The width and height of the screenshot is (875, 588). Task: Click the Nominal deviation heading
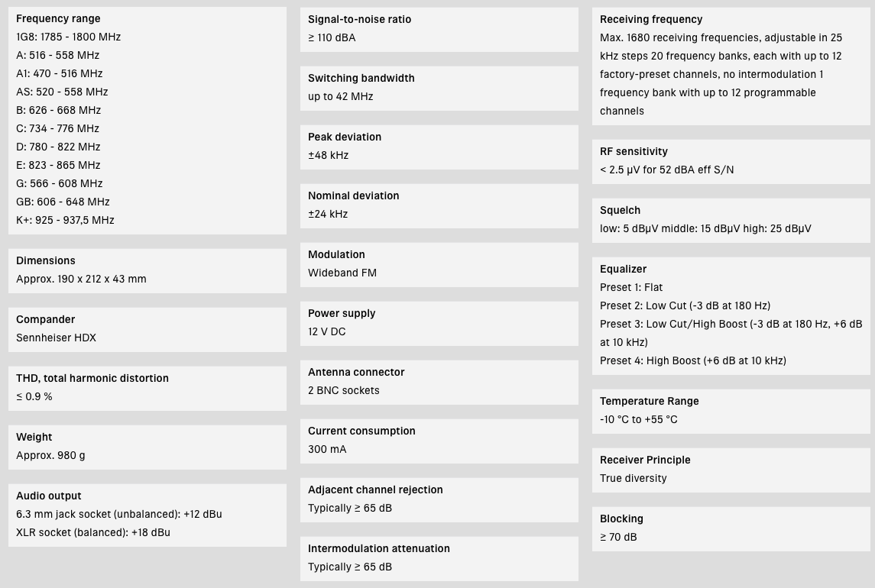tap(353, 195)
